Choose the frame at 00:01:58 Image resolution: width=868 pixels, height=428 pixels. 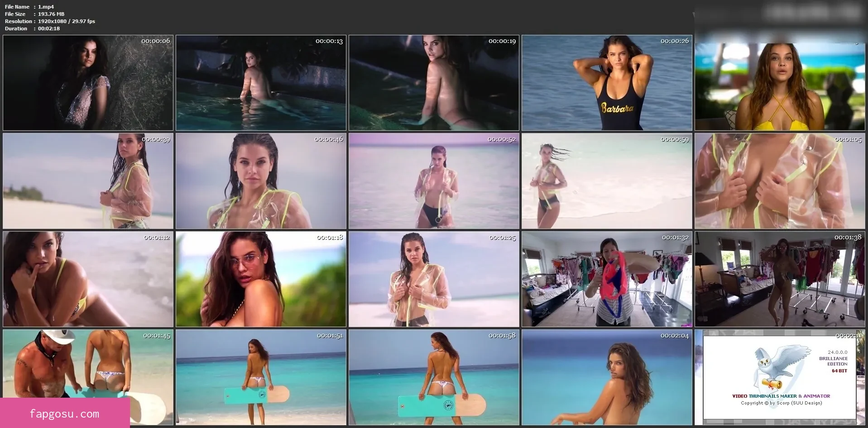coord(434,377)
